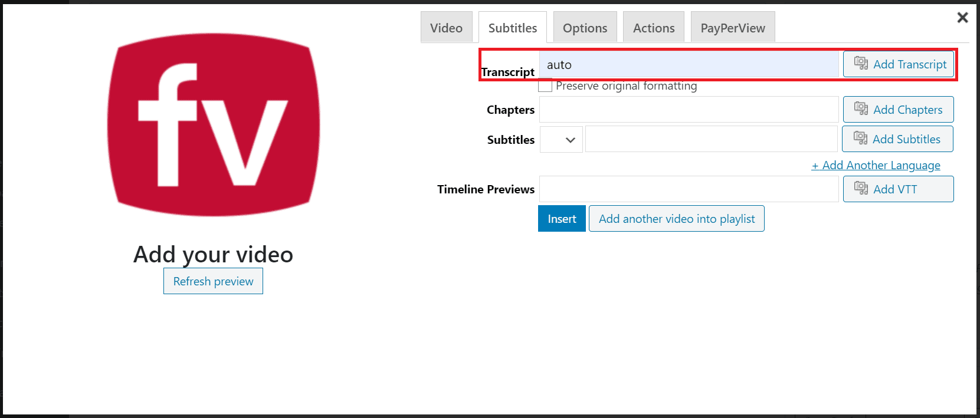
Task: Go to the Actions tab
Action: [x=654, y=28]
